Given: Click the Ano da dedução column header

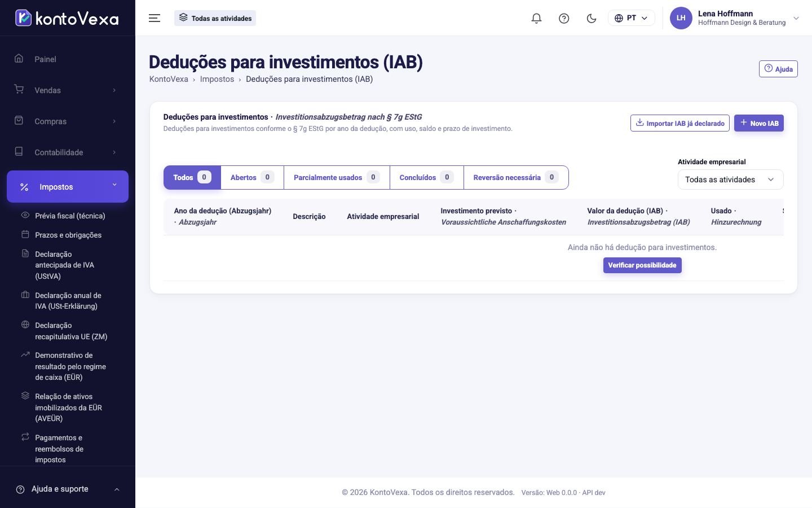Looking at the screenshot, I should [x=223, y=216].
